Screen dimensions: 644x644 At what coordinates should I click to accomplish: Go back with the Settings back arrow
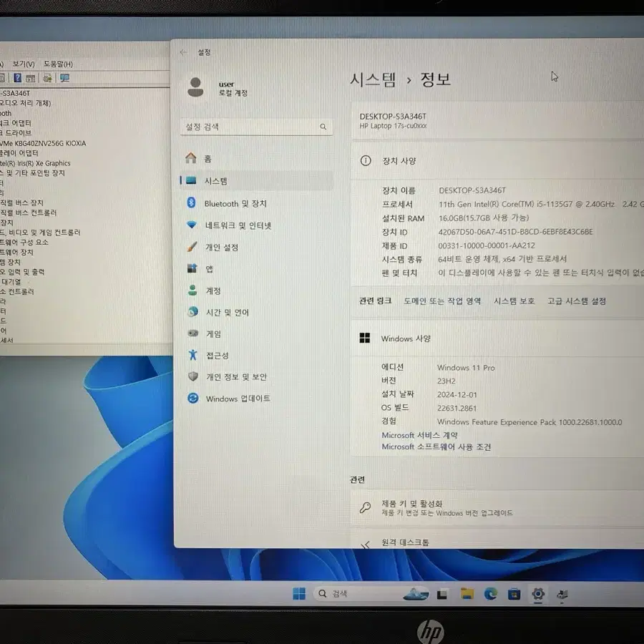[x=183, y=52]
